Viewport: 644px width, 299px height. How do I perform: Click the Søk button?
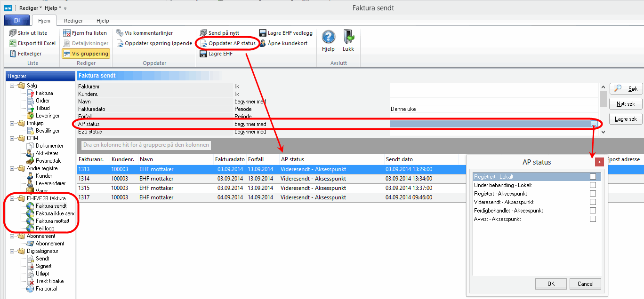pyautogui.click(x=626, y=88)
